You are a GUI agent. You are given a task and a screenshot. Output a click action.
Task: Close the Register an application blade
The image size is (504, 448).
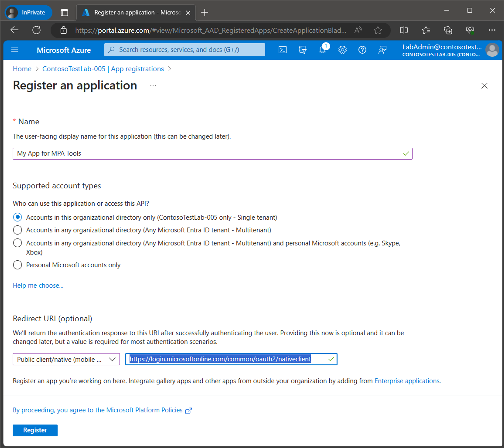[x=484, y=86]
